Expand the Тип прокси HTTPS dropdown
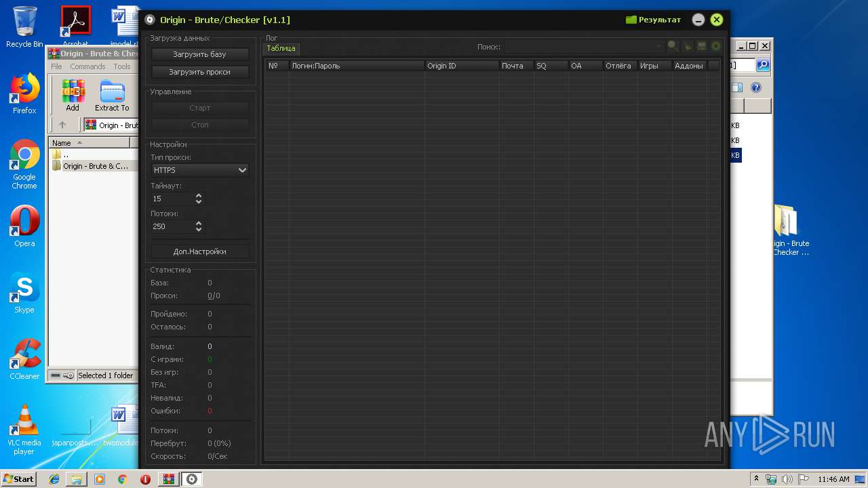 click(200, 170)
